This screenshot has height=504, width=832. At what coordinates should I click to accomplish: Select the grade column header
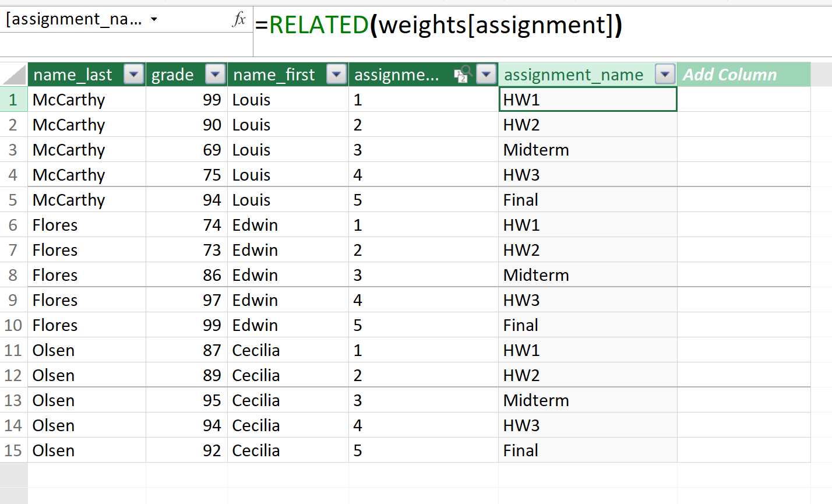[172, 75]
